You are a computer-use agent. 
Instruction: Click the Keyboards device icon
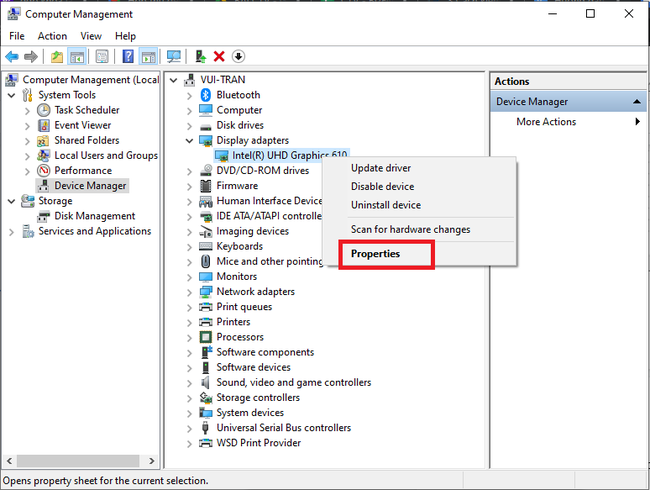(206, 246)
